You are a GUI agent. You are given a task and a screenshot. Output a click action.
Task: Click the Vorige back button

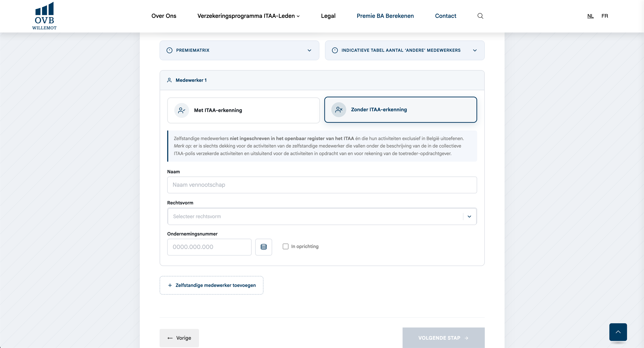tap(179, 338)
